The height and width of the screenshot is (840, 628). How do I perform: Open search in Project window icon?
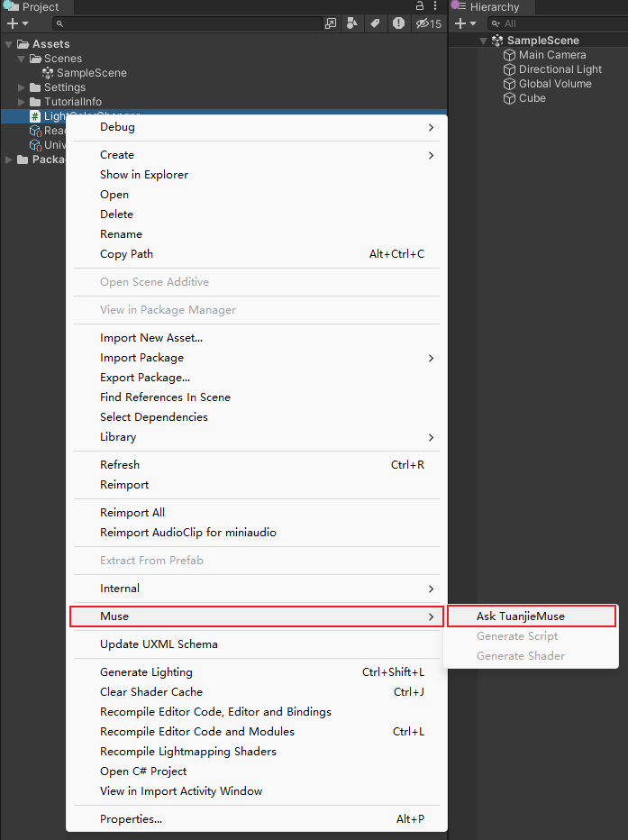pyautogui.click(x=331, y=23)
